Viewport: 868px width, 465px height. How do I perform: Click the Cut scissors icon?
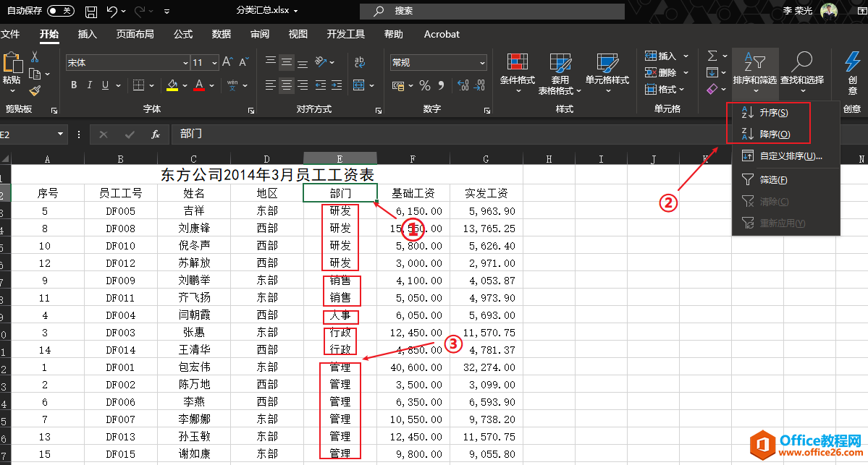35,56
